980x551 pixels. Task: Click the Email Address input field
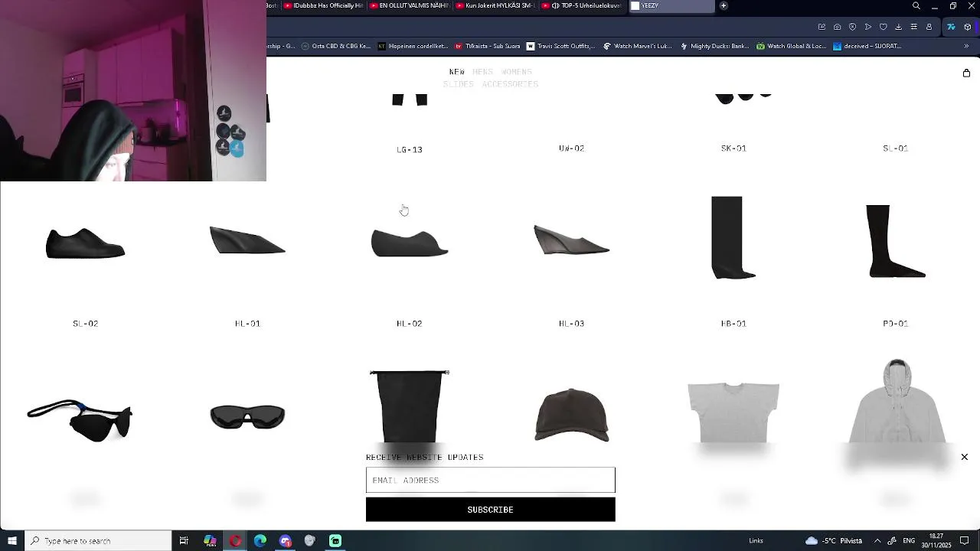(x=490, y=480)
